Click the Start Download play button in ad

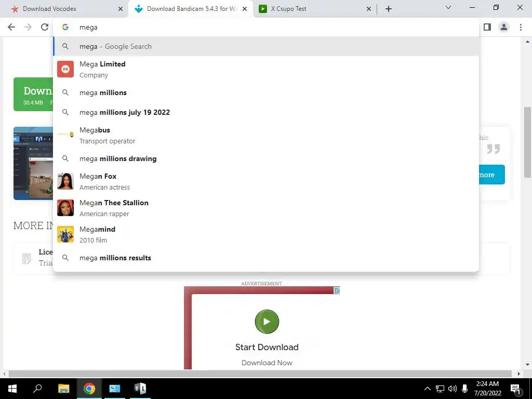(x=267, y=322)
